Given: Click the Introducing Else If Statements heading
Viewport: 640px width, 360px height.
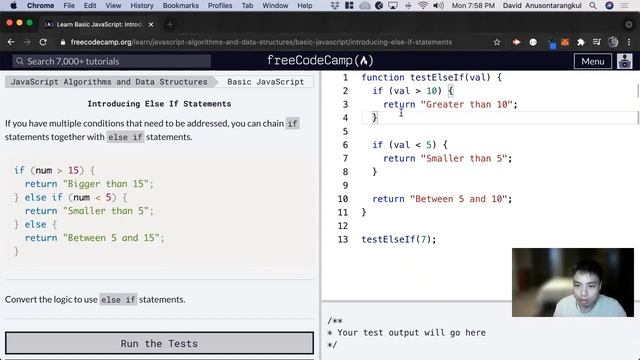Looking at the screenshot, I should pos(159,104).
